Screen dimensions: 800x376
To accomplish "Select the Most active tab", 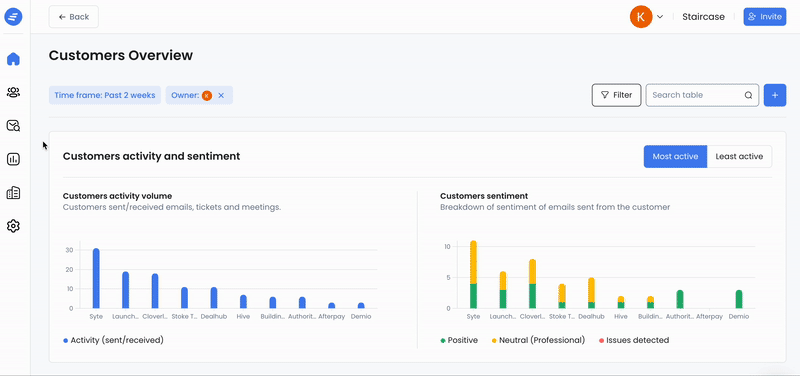I will click(x=675, y=157).
